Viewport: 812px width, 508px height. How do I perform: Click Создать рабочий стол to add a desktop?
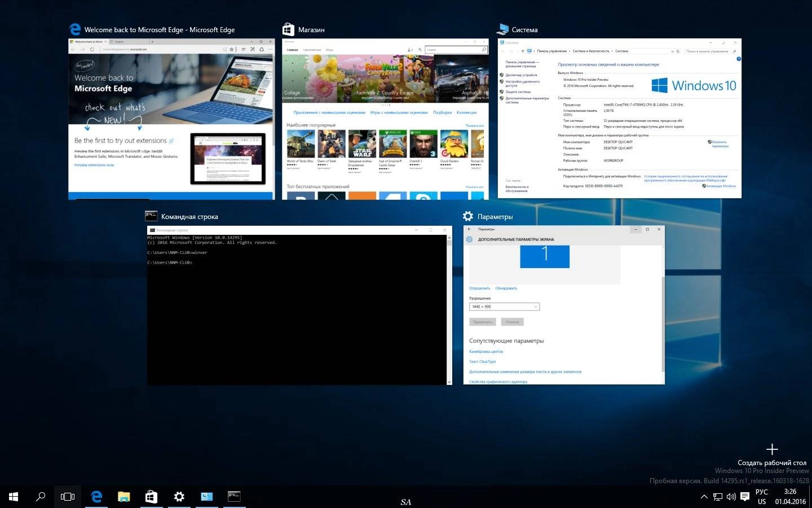pyautogui.click(x=772, y=456)
